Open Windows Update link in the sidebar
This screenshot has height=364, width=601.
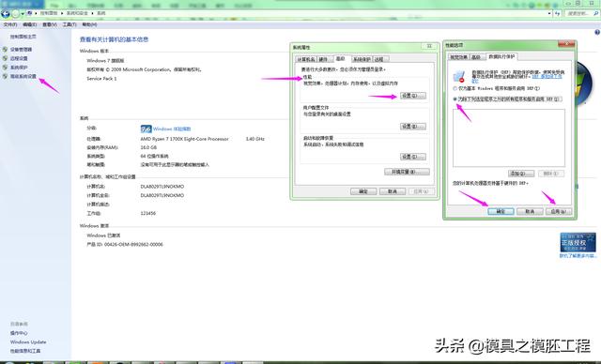[28, 341]
